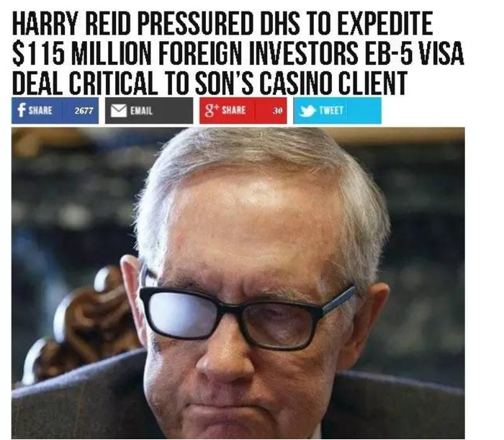Share the article via Facebook SHARE label
Viewport: 504px width, 440px height.
point(40,111)
